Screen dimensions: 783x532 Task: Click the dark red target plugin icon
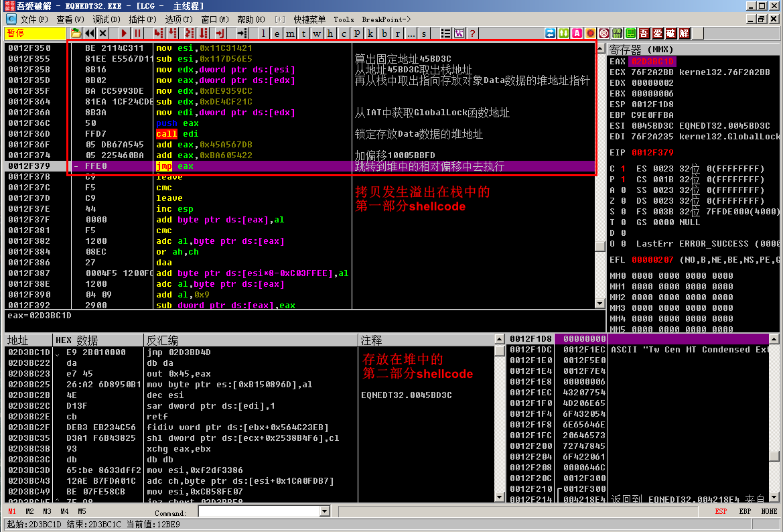[x=604, y=34]
